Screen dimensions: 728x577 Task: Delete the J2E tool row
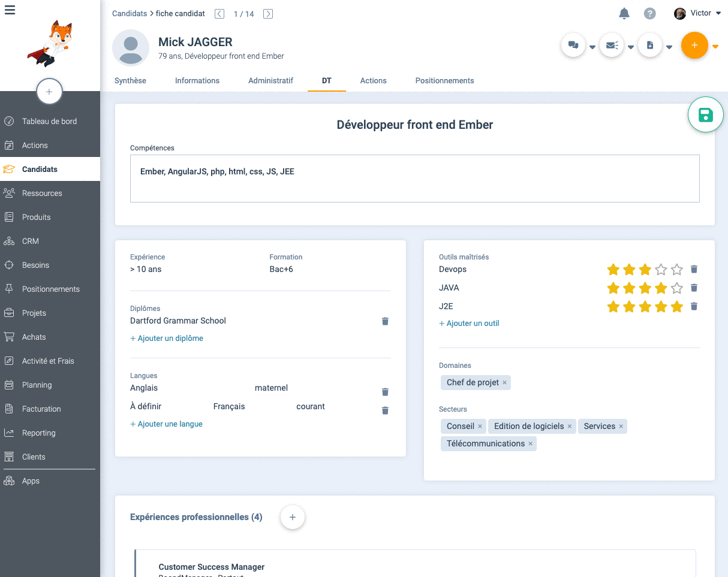(694, 306)
